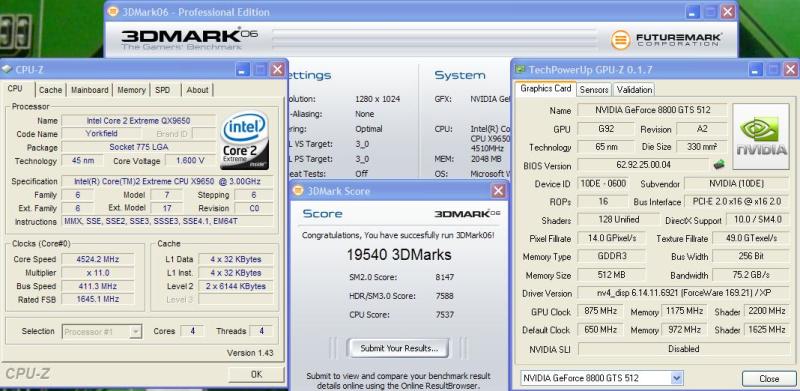Minimize the 3DMark06 window

coord(693,12)
